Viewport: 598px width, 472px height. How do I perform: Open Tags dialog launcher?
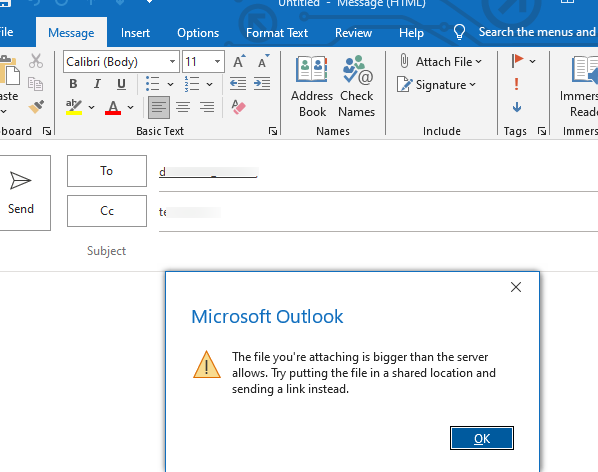click(x=542, y=132)
